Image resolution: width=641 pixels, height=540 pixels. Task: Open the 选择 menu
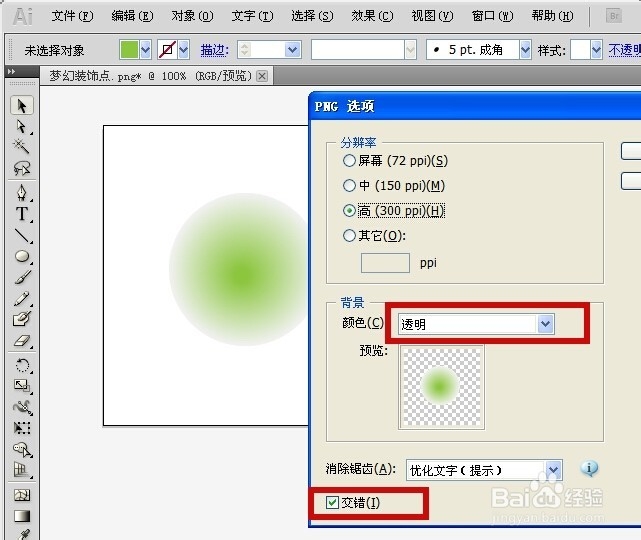coord(312,16)
